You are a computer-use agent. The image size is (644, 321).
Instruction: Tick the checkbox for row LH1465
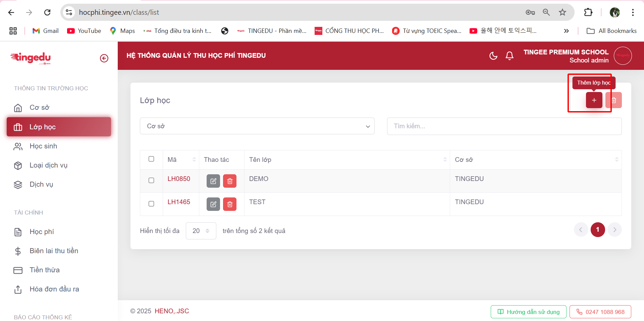click(x=151, y=204)
